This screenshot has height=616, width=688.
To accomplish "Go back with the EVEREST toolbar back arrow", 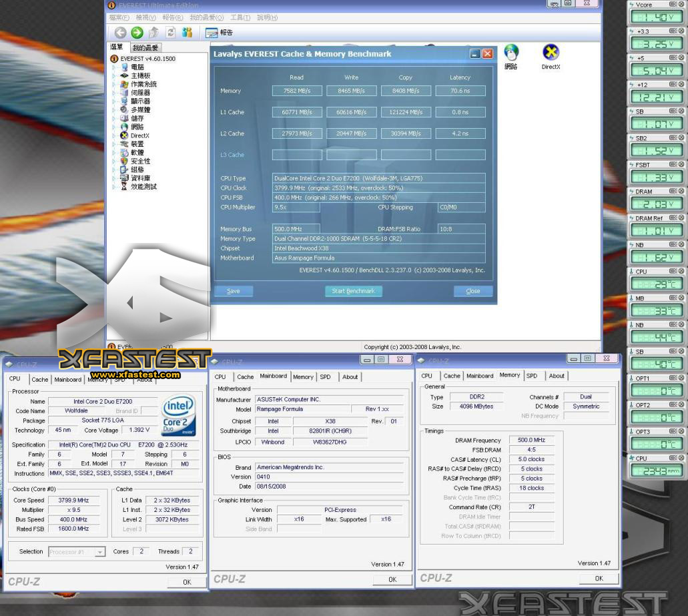I will click(x=120, y=33).
